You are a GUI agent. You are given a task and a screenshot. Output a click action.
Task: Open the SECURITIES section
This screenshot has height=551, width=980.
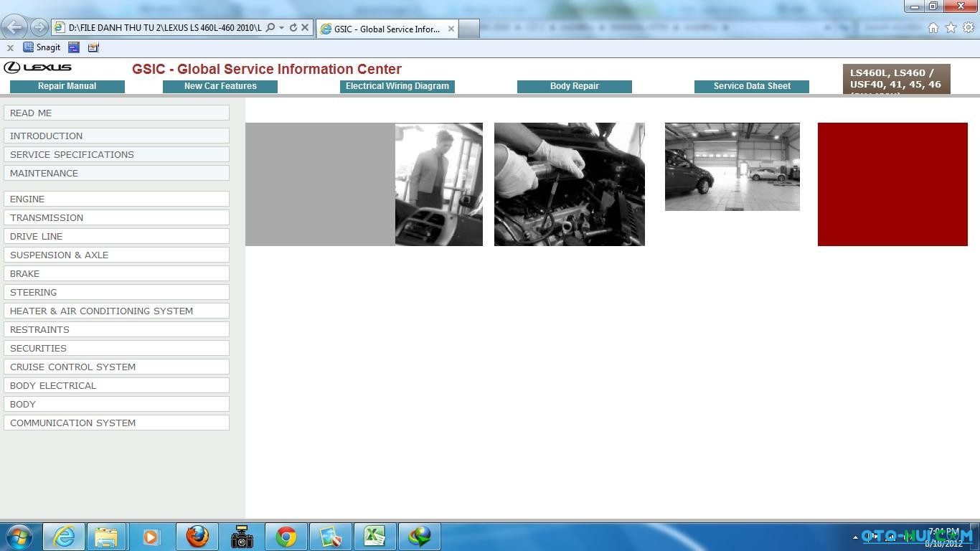pyautogui.click(x=116, y=348)
